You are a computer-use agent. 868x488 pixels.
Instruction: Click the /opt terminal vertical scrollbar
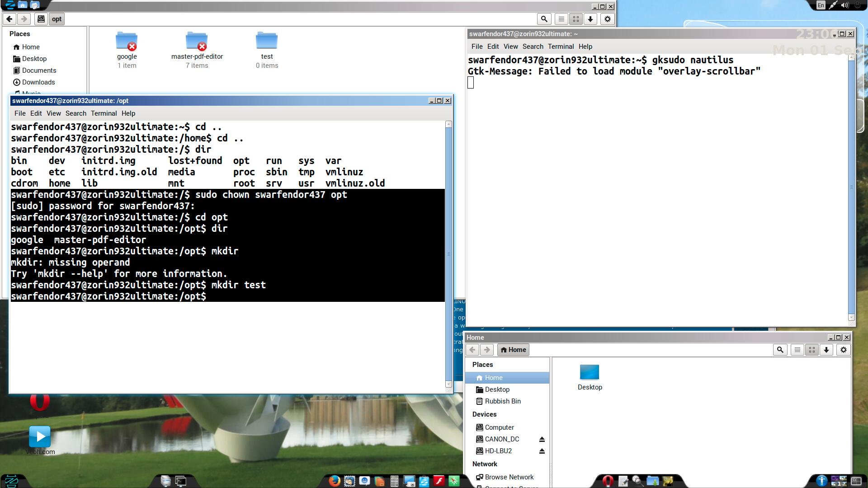[448, 253]
